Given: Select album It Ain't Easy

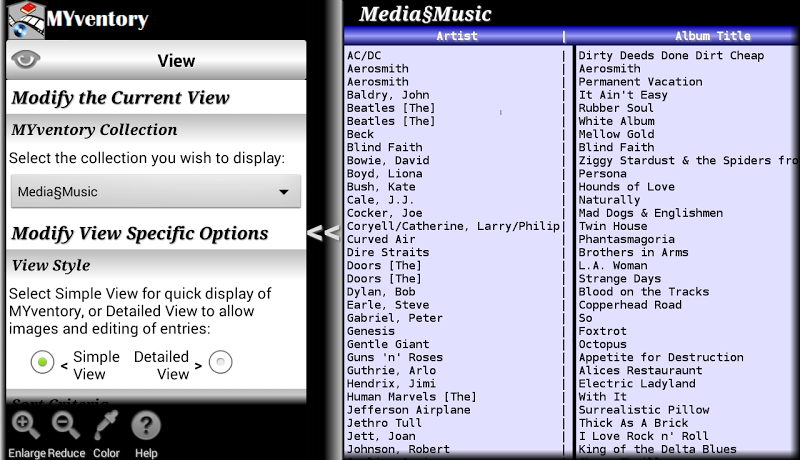Looking at the screenshot, I should pyautogui.click(x=623, y=95).
